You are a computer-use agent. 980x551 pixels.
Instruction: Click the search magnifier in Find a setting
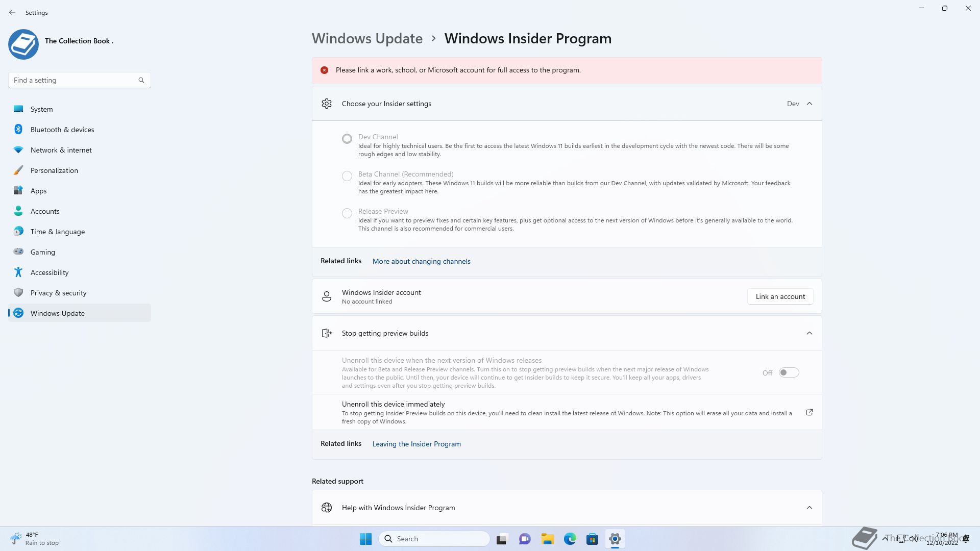click(x=141, y=80)
